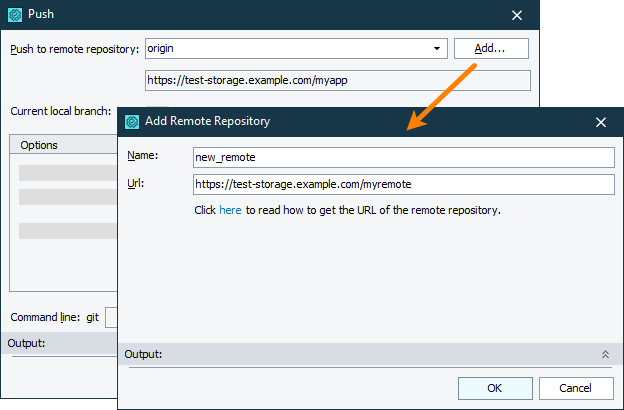Image resolution: width=624 pixels, height=410 pixels.
Task: Click the Name field containing new_remote
Action: (403, 157)
